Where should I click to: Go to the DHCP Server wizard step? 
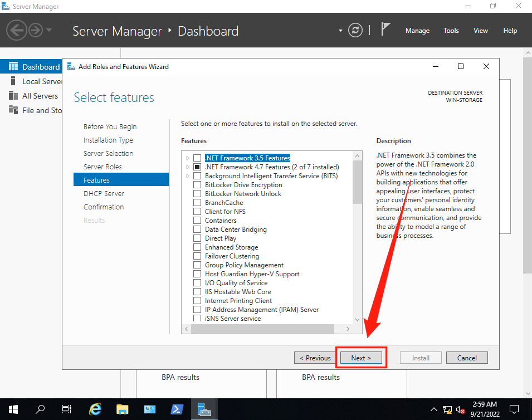pos(104,193)
